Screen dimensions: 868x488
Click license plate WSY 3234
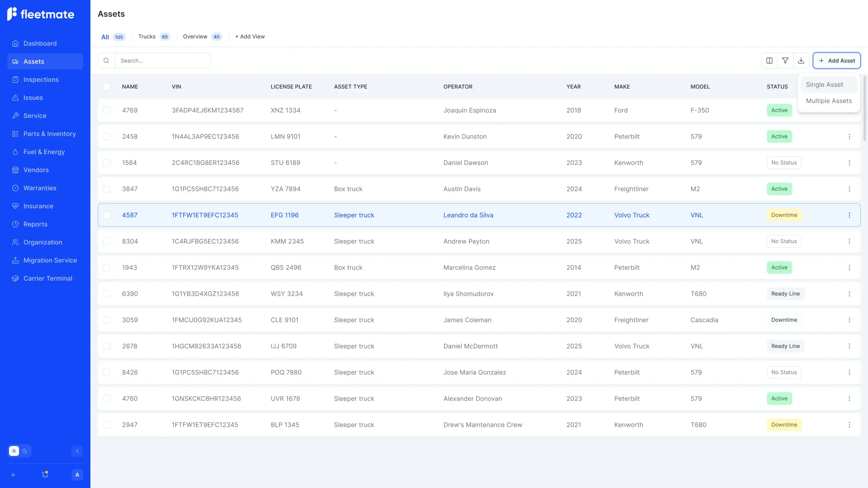point(287,293)
